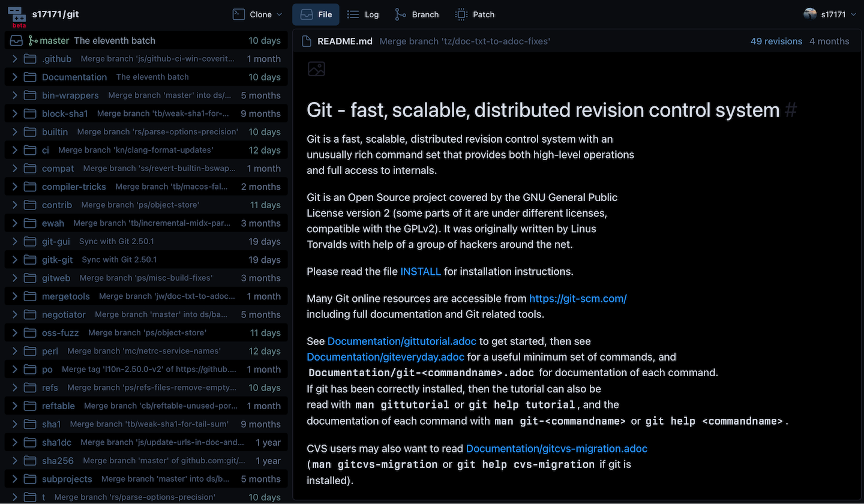Image resolution: width=864 pixels, height=504 pixels.
Task: Open Documentation/giteveryday.adoc link
Action: tap(385, 357)
